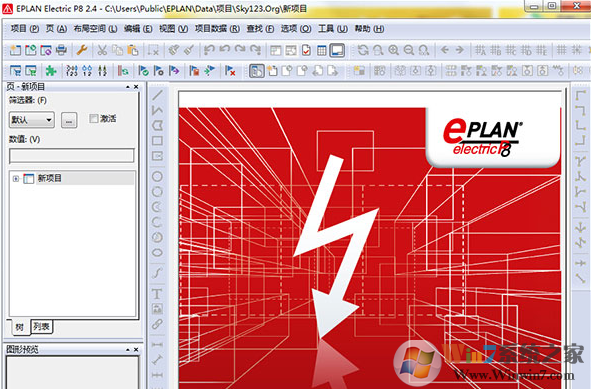Open the 默认 filter dropdown
The width and height of the screenshot is (591, 389).
(x=32, y=120)
